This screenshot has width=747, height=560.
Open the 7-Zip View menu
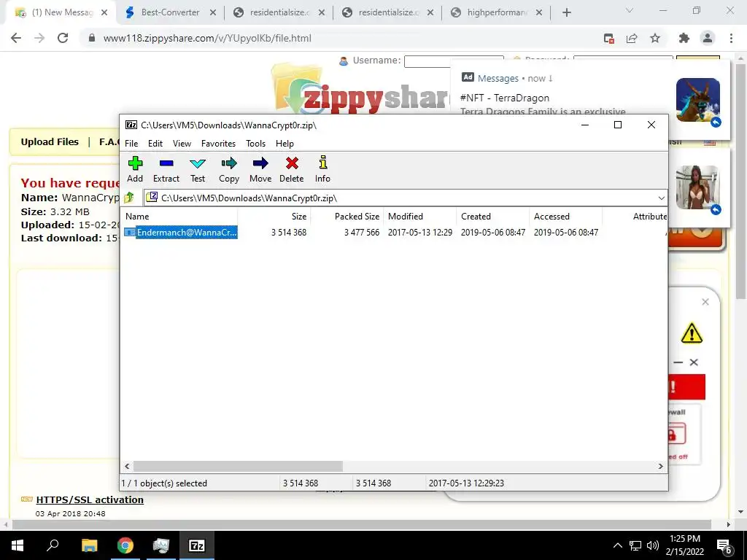(x=182, y=144)
